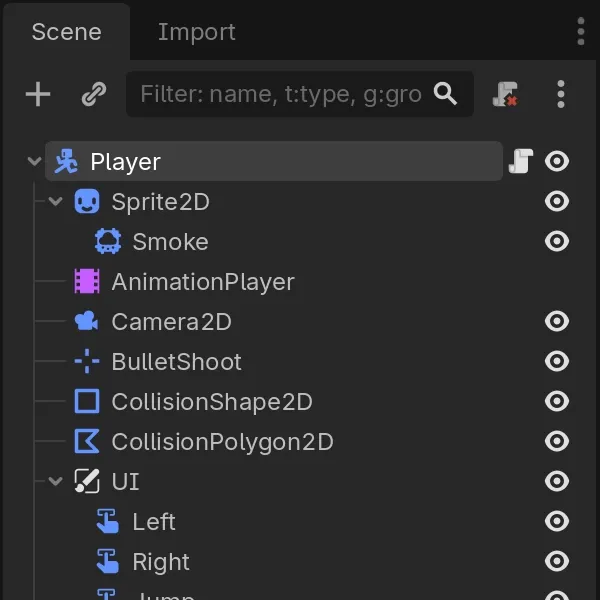600x600 pixels.
Task: Click the CollisionPolygon2D node icon
Action: click(x=87, y=442)
